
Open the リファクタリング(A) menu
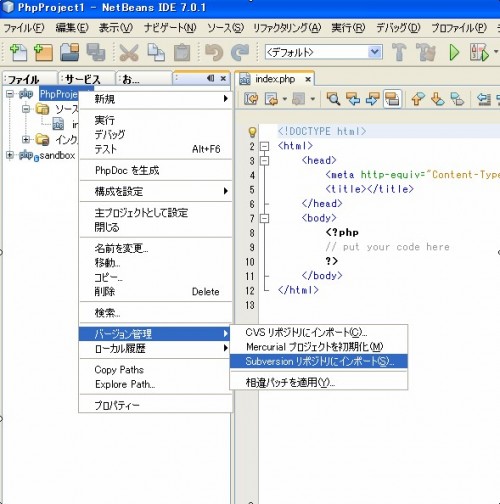[x=287, y=28]
